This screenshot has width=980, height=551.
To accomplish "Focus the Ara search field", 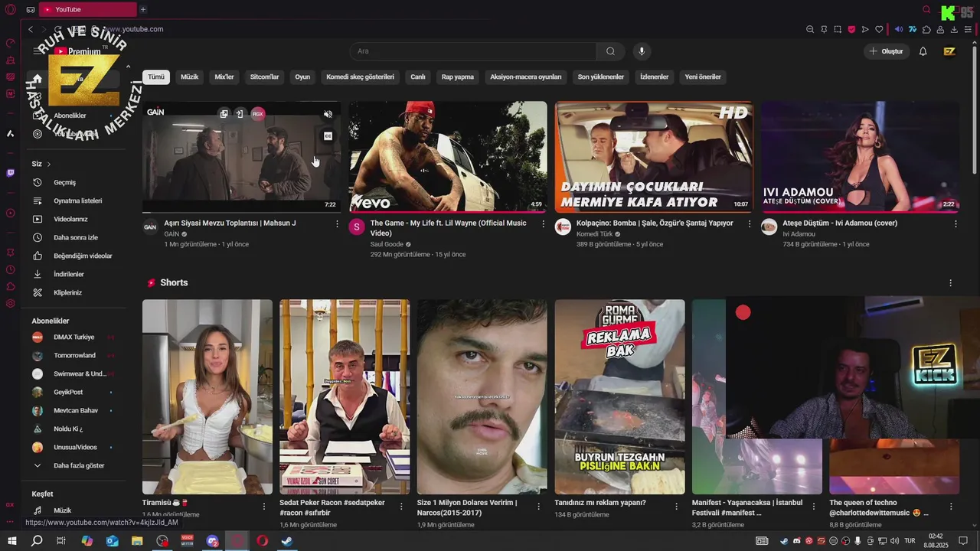I will click(x=473, y=51).
